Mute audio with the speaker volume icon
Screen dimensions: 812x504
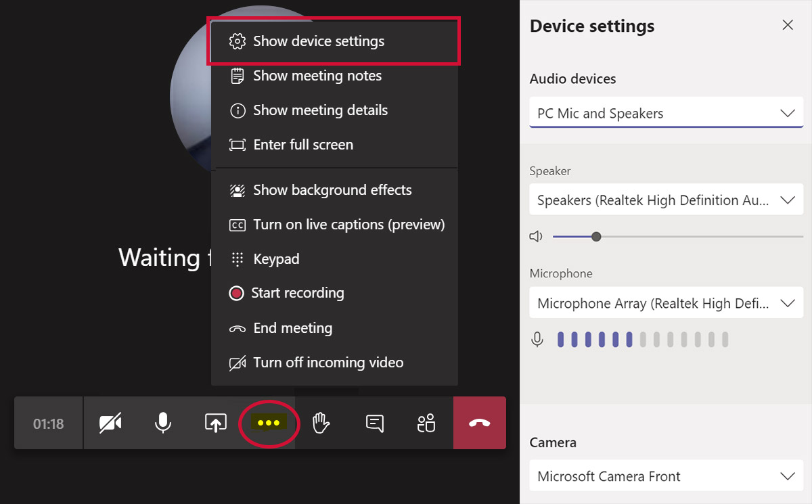click(537, 236)
